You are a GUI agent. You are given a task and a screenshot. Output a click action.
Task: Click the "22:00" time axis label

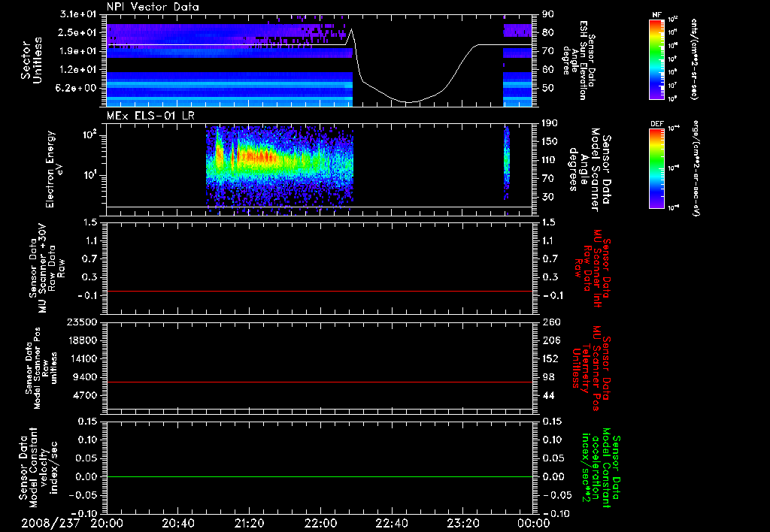(320, 523)
